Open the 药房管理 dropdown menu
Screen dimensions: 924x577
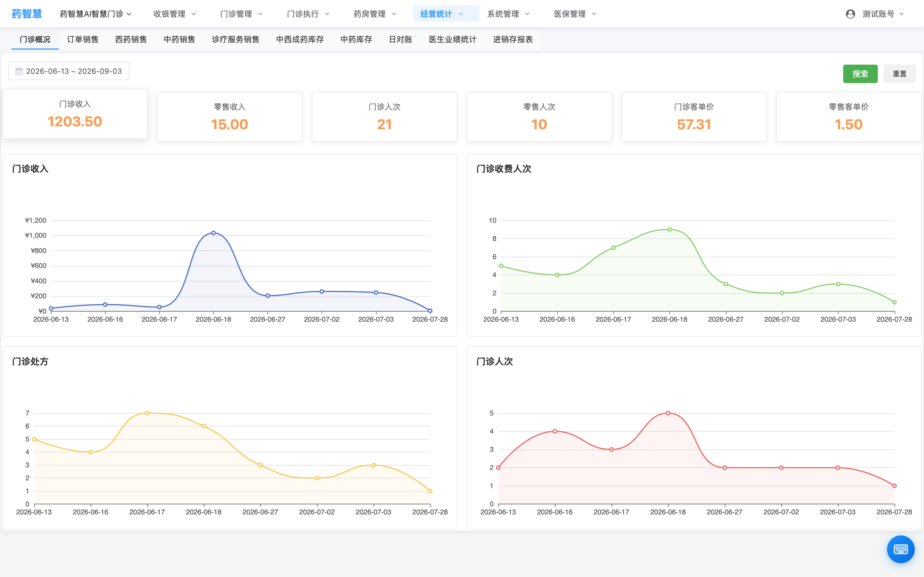click(x=375, y=14)
